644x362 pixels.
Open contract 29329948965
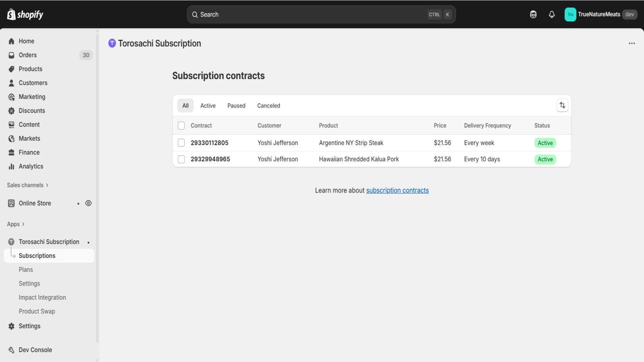210,159
